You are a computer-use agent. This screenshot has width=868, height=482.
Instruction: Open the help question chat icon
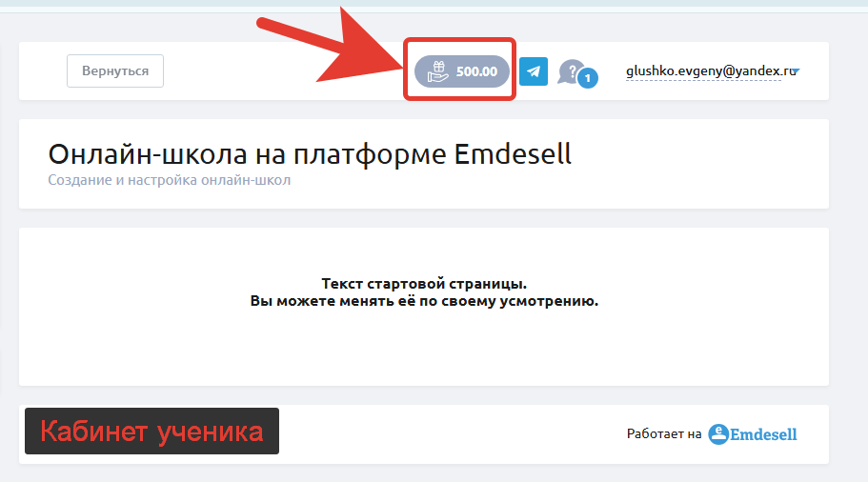pyautogui.click(x=572, y=72)
